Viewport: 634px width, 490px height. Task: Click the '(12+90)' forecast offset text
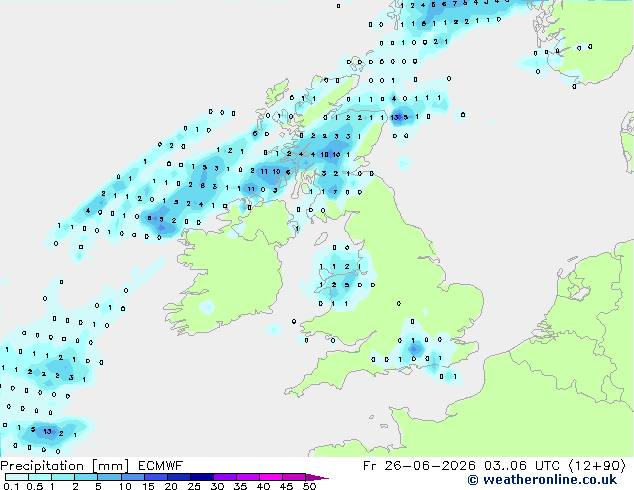point(598,466)
